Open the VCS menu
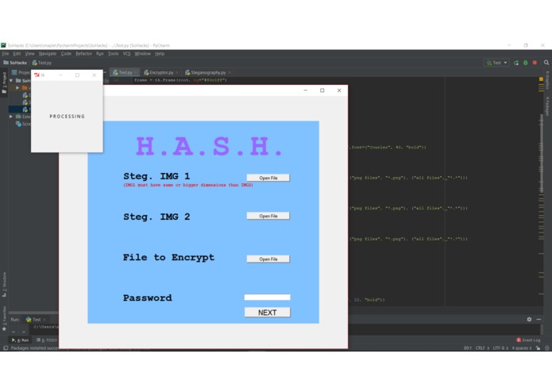The width and height of the screenshot is (552, 392). [127, 54]
